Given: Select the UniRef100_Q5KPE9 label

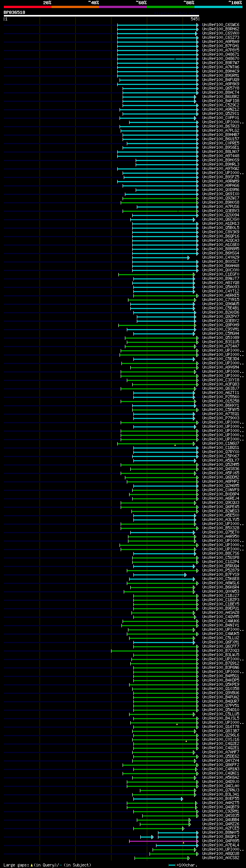Looking at the screenshot, I should 221,685.
